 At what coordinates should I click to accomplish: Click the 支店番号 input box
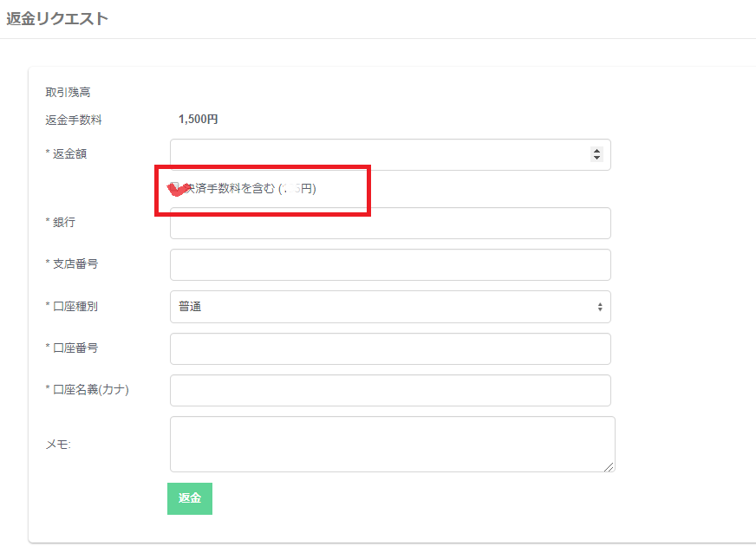click(x=390, y=264)
